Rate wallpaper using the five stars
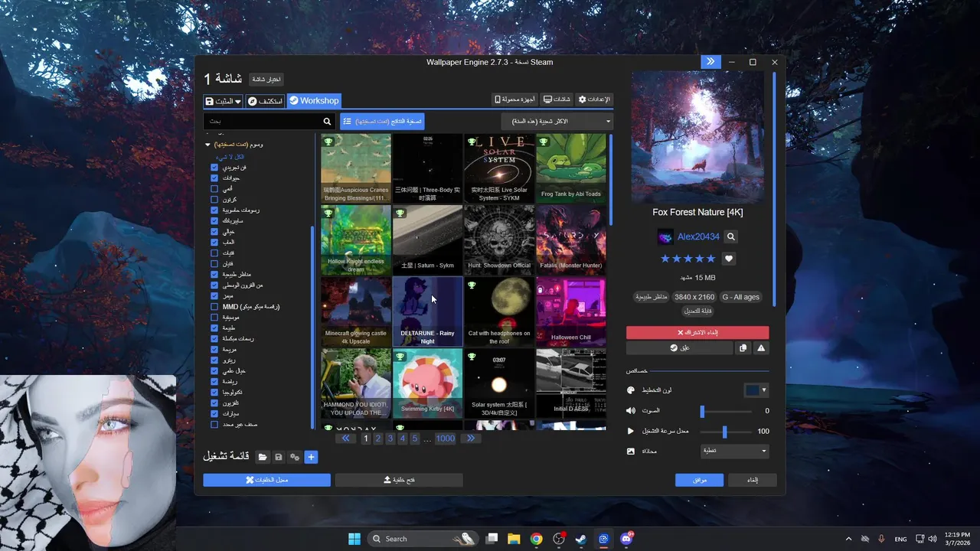980x551 pixels. (688, 259)
